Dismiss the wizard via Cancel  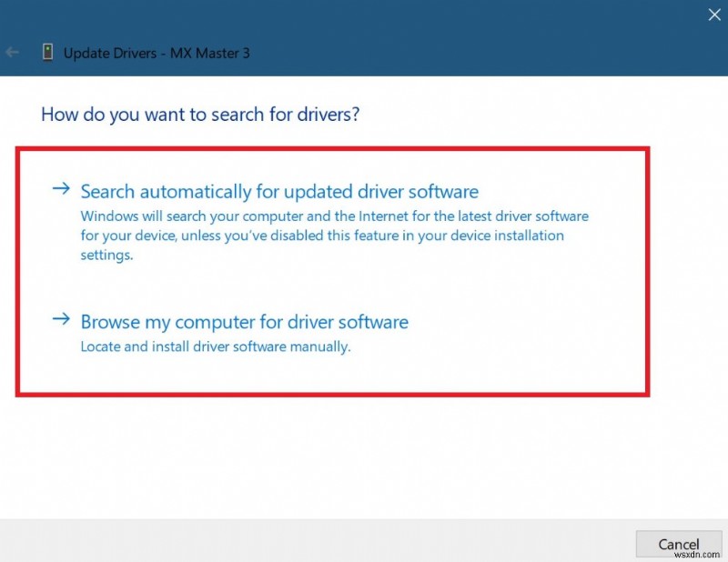click(679, 542)
